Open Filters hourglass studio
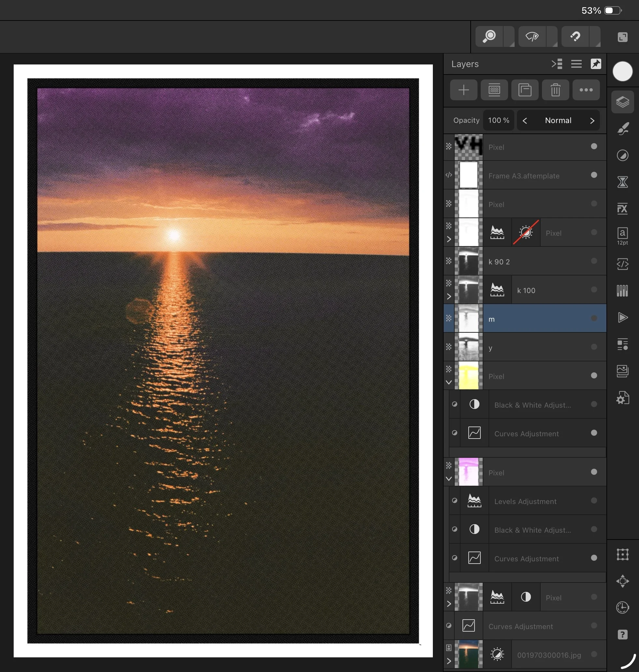The height and width of the screenshot is (672, 639). click(x=622, y=182)
